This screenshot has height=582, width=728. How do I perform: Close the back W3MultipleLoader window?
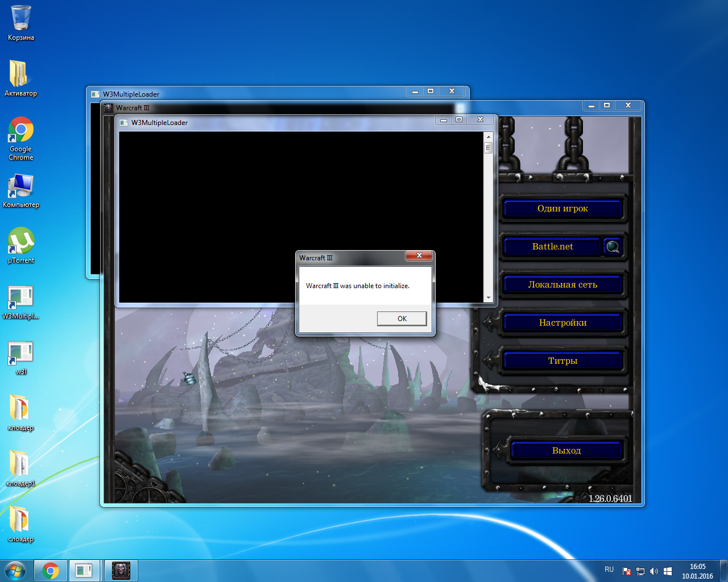coord(452,92)
